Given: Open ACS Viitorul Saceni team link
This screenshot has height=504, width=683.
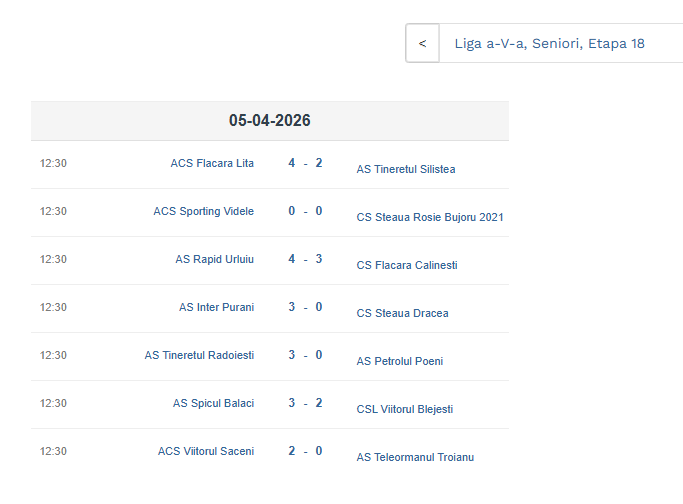Looking at the screenshot, I should [205, 451].
